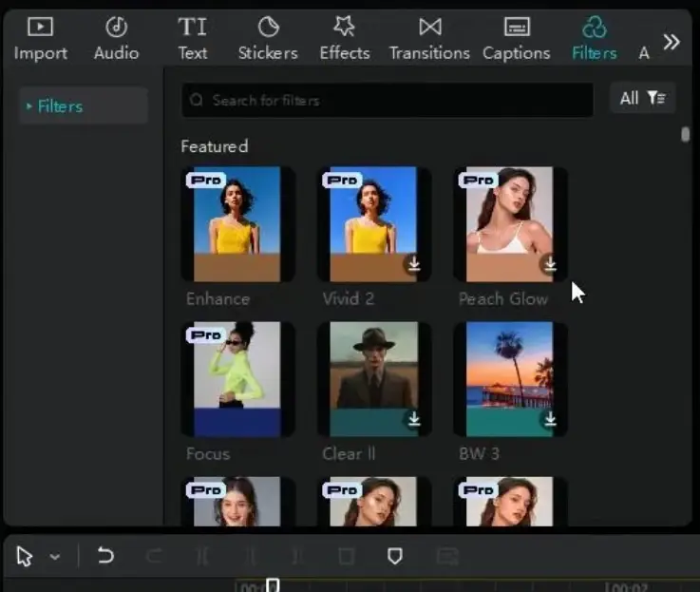Open the pointer tool mode dropdown
The width and height of the screenshot is (700, 592).
pyautogui.click(x=55, y=557)
